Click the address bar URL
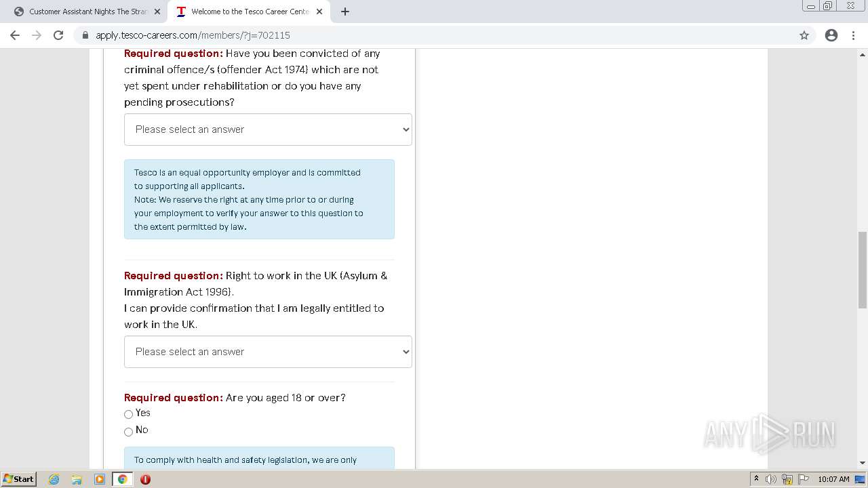 tap(193, 35)
